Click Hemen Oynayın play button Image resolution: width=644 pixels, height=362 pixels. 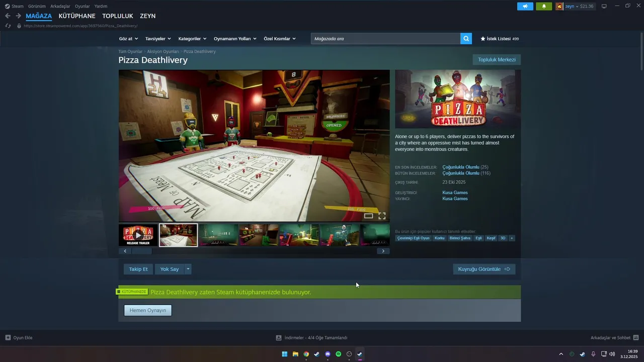[148, 310]
